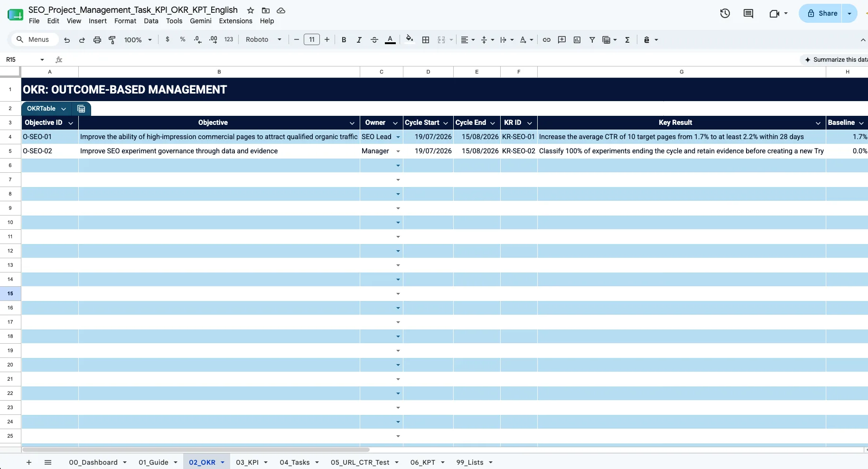Open the borders options
868x469 pixels.
tap(426, 40)
